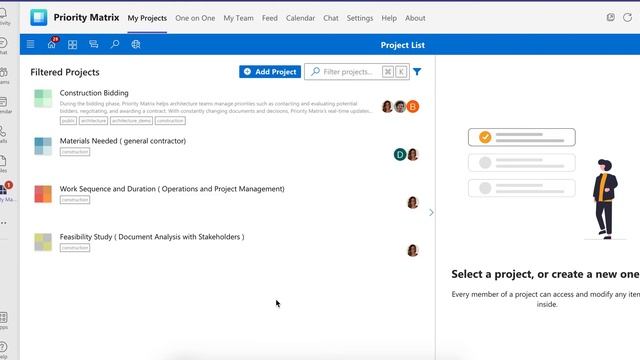Click the 'architecture_demo' tag on Construction Bidding
The height and width of the screenshot is (360, 640).
tap(131, 121)
